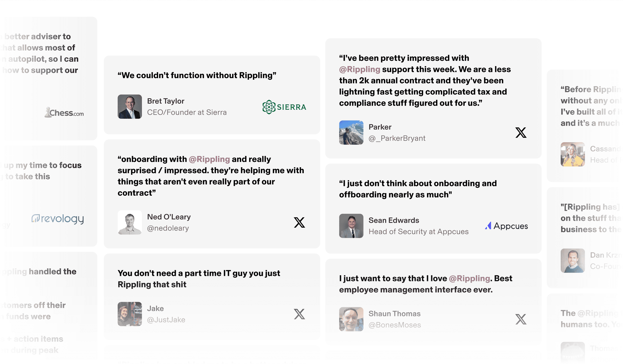Click Parker's mountain profile picture
The width and height of the screenshot is (623, 364).
coord(351,132)
